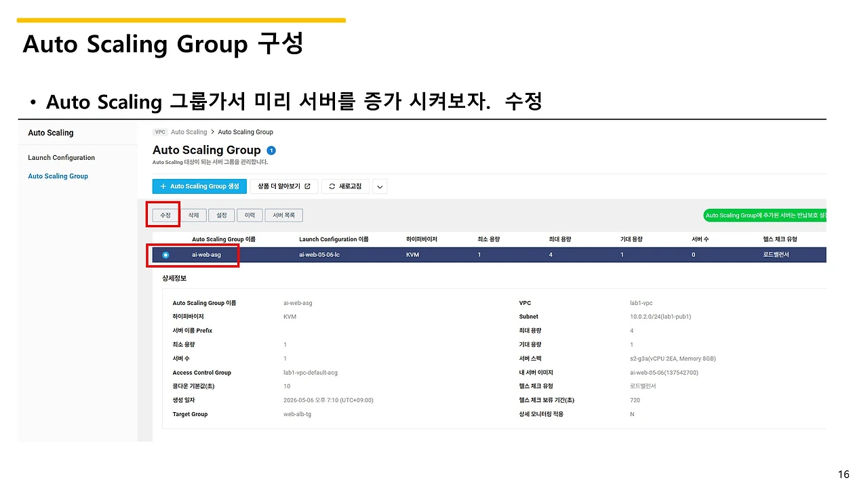Click 로드밸런서 cell in selected row

pyautogui.click(x=776, y=255)
